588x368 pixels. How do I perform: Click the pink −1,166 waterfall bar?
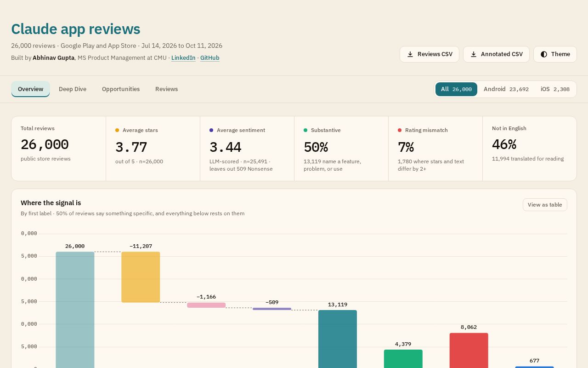(206, 305)
